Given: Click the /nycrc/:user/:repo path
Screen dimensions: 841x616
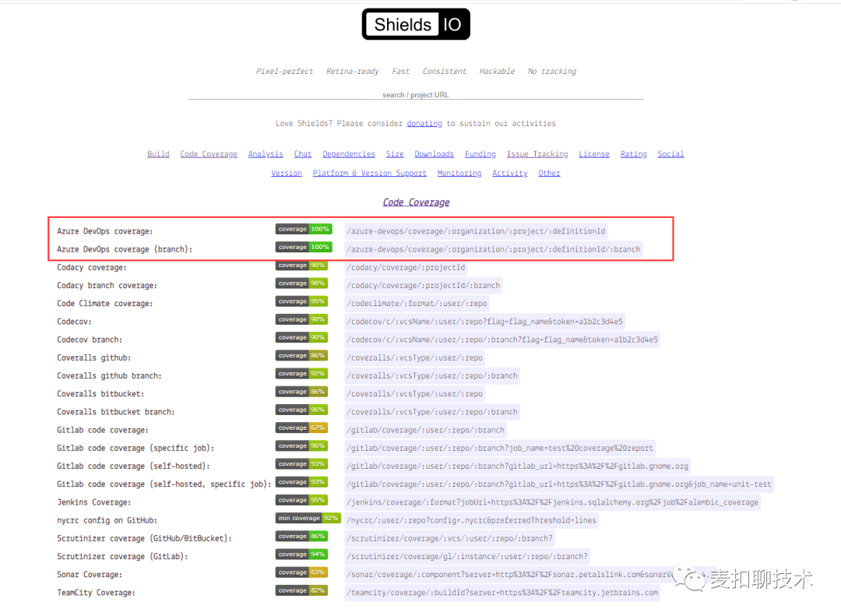Looking at the screenshot, I should (471, 520).
